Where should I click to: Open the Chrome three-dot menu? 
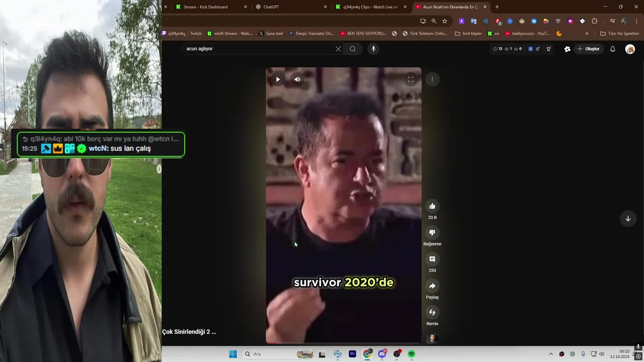click(x=637, y=21)
